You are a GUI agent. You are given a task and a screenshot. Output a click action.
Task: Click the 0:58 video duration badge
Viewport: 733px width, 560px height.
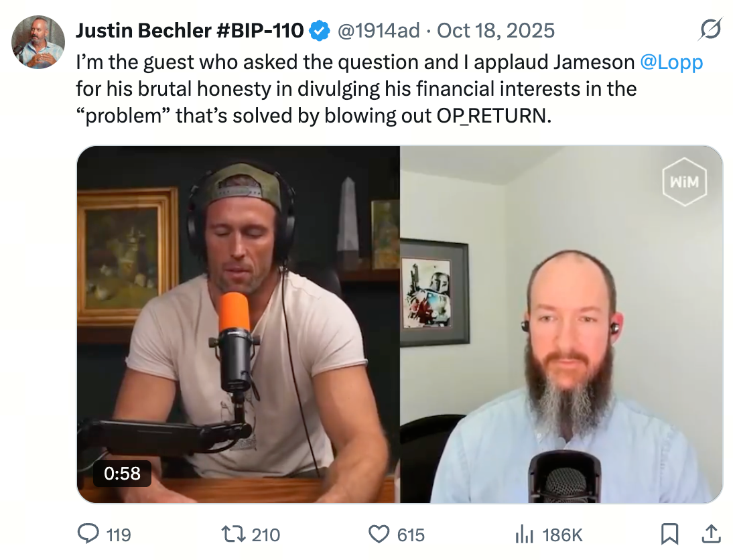(x=122, y=474)
